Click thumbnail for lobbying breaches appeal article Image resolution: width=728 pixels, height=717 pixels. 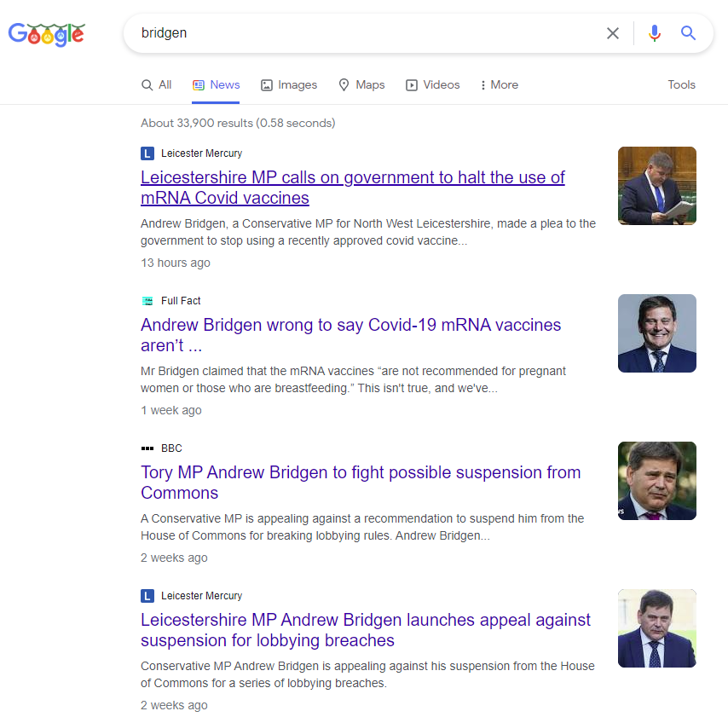coord(657,628)
